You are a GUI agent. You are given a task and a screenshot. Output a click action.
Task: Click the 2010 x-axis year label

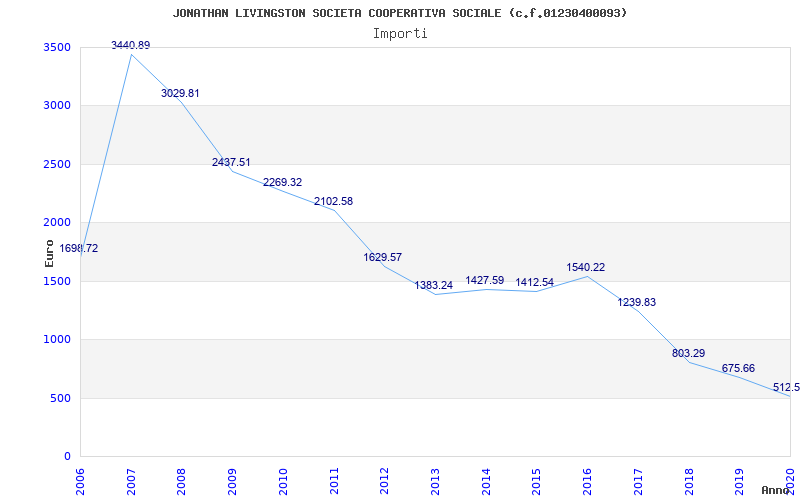(283, 481)
